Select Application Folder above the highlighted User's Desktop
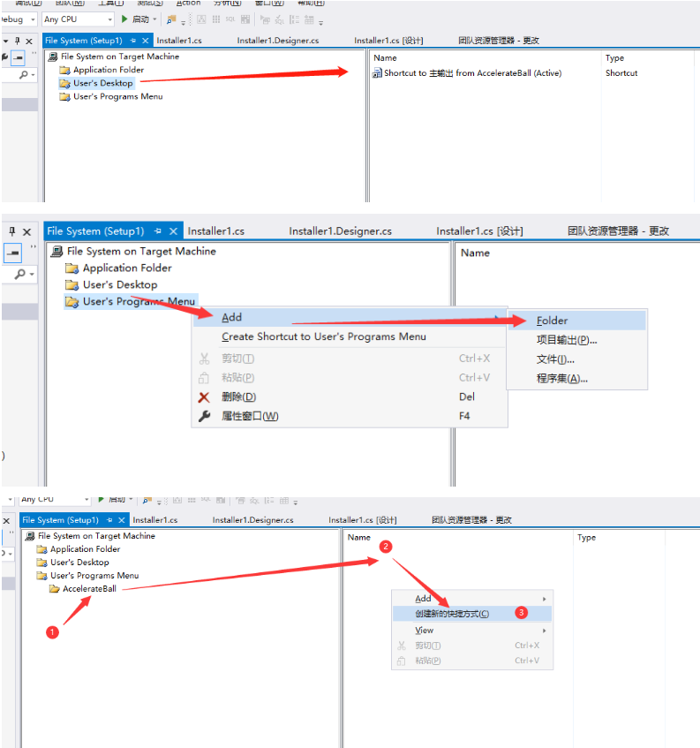The image size is (700, 748). coord(109,70)
